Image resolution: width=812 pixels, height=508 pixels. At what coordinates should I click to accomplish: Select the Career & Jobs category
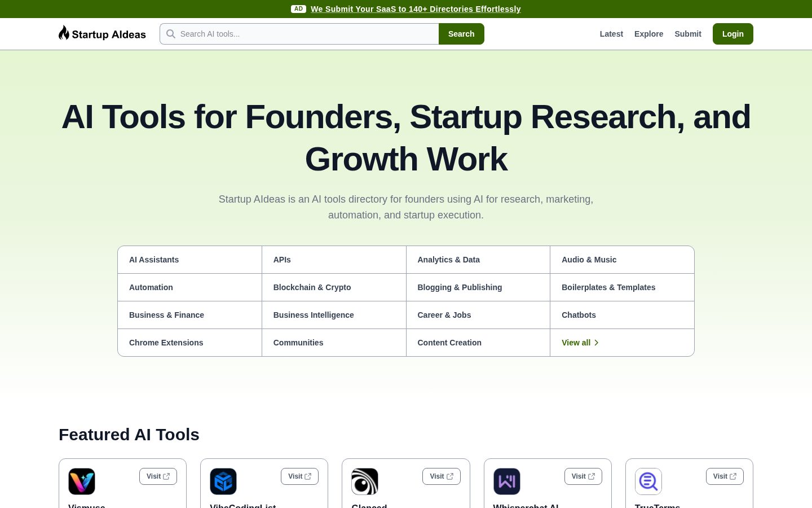tap(478, 315)
